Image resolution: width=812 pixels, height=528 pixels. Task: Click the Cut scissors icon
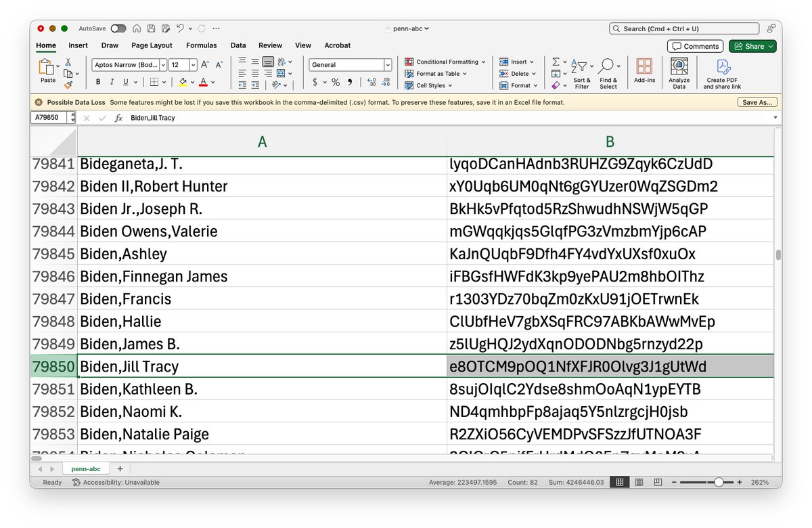click(68, 62)
